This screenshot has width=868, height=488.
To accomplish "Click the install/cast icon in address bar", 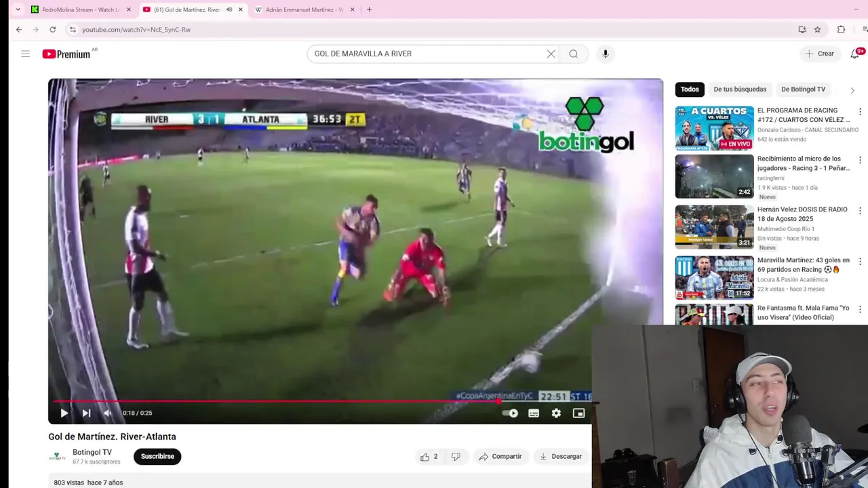I will click(x=802, y=30).
